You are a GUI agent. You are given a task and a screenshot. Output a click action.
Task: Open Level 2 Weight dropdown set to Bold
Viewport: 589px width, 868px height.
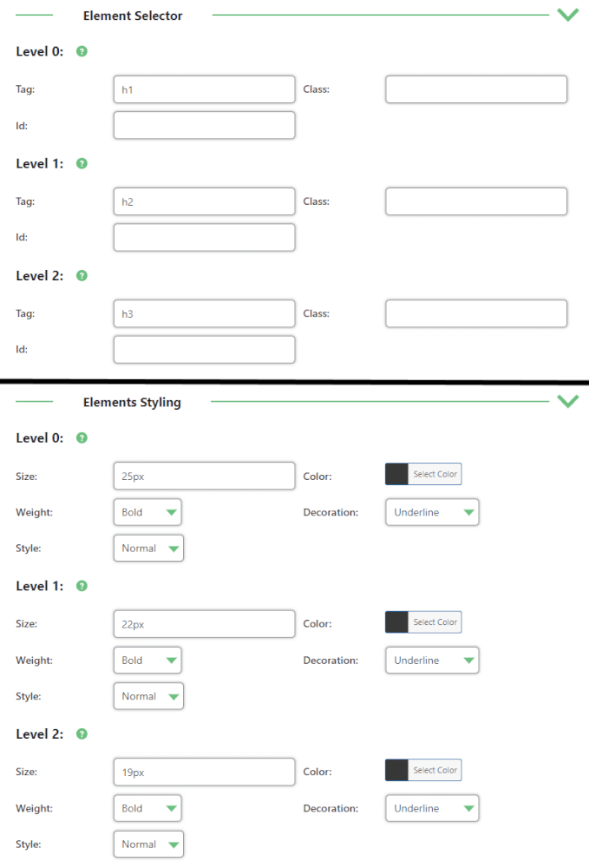tap(147, 809)
